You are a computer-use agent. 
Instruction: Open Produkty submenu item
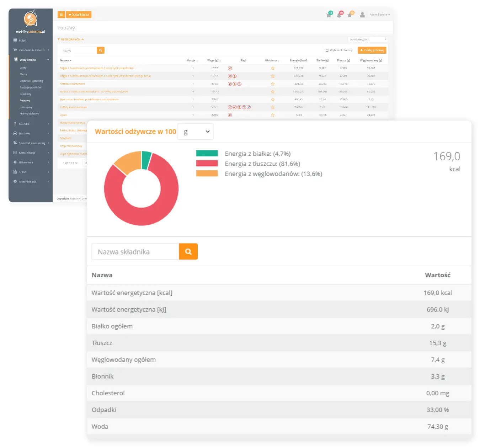pyautogui.click(x=26, y=94)
